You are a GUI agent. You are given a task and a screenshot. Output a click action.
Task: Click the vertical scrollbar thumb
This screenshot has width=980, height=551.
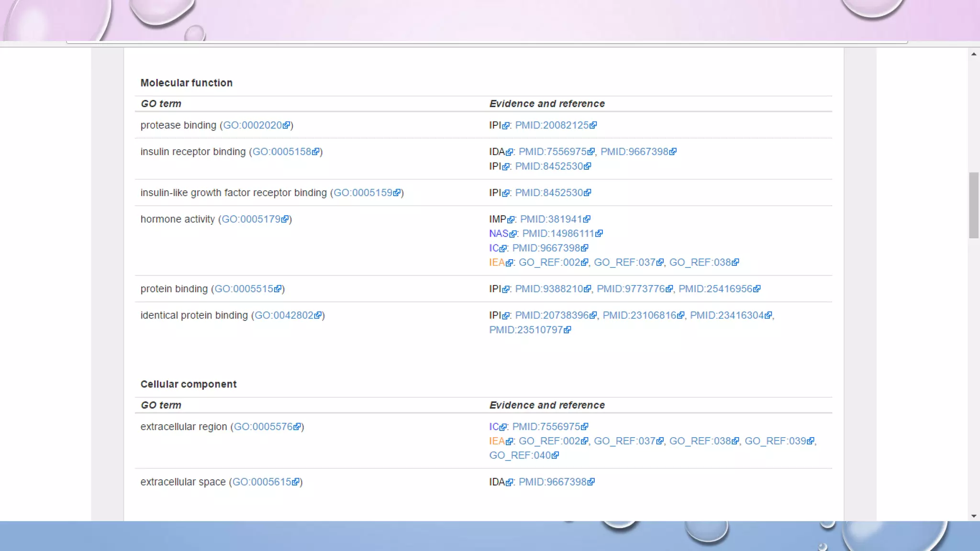click(974, 205)
